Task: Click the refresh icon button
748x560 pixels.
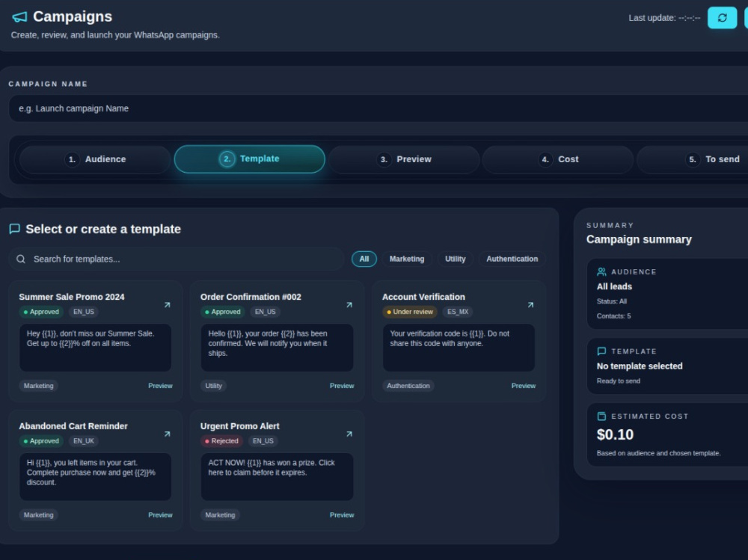Action: [722, 18]
